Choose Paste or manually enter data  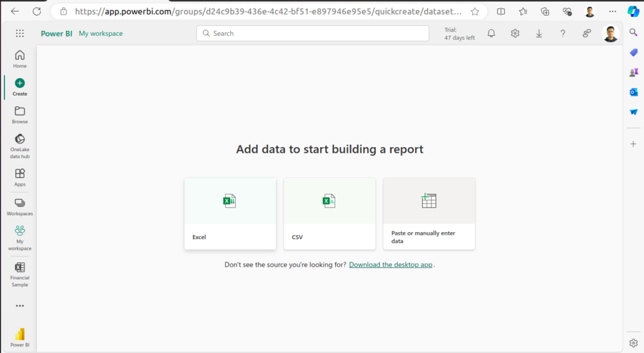429,213
